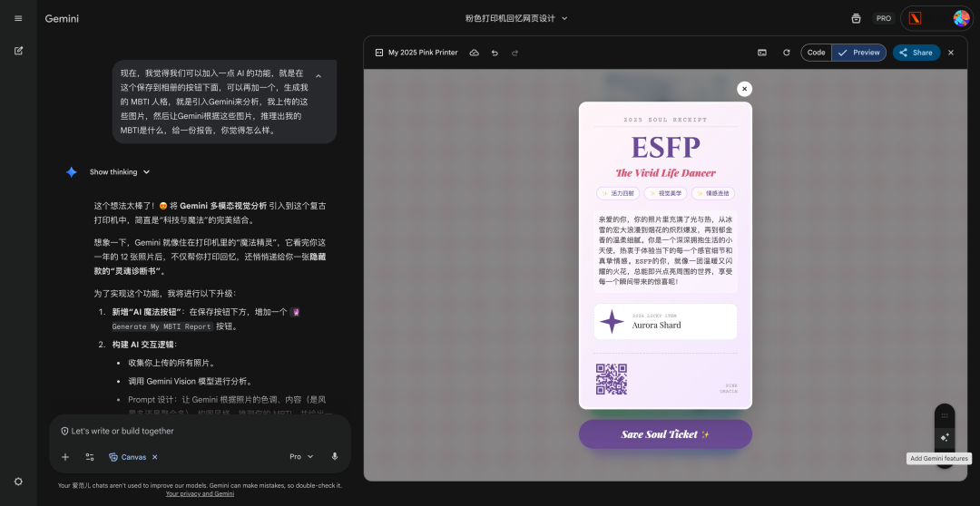Open Your privacy and Gemini link
The width and height of the screenshot is (980, 506).
tap(200, 493)
